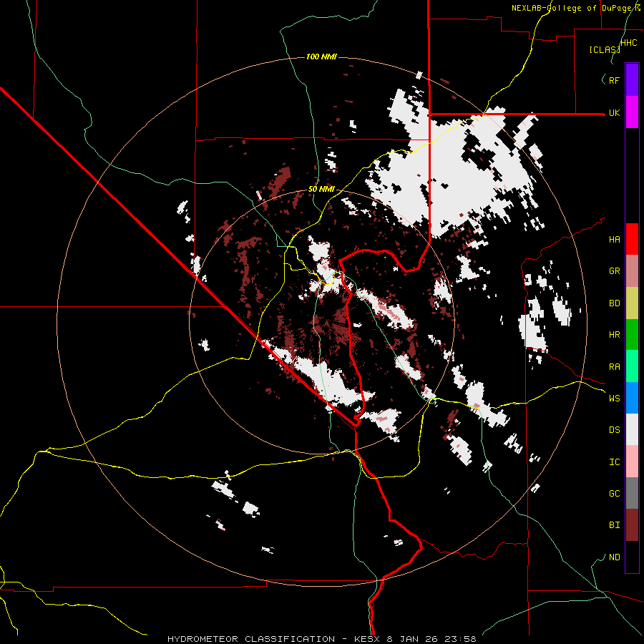Click the "UK" legend label
Viewport: 644px width, 644px height.
coord(614,113)
